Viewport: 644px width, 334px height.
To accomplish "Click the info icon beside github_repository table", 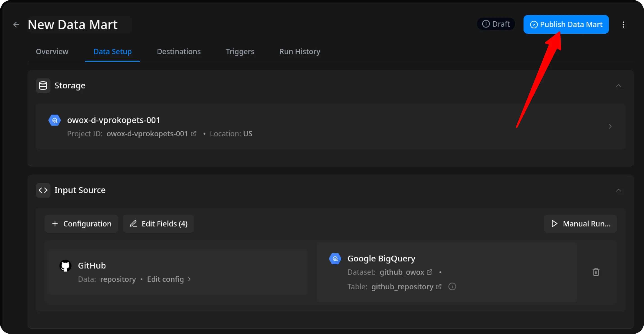I will click(x=452, y=287).
